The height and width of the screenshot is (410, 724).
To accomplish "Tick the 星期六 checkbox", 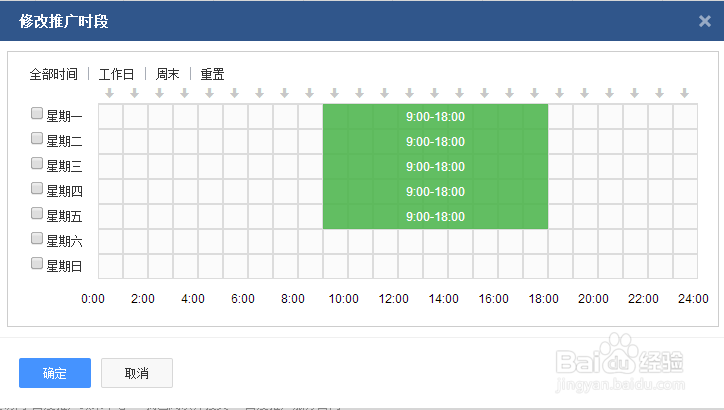I will click(x=37, y=239).
